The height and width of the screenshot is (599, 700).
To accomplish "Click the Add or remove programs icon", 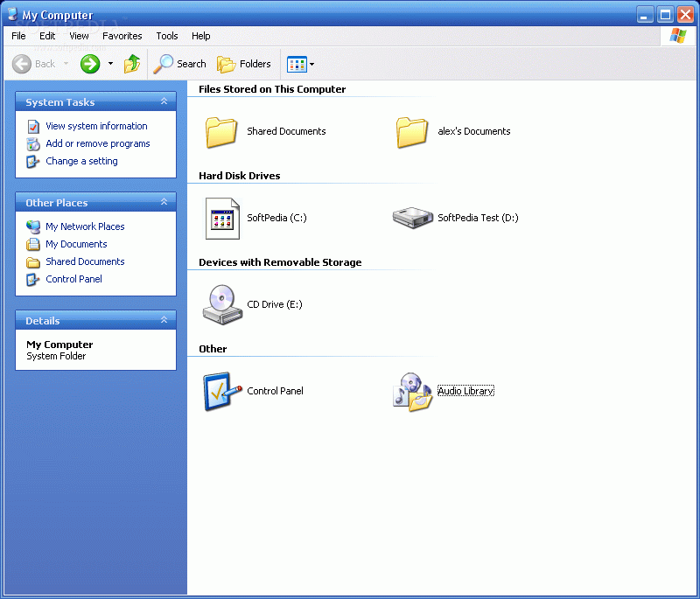I will (x=33, y=144).
